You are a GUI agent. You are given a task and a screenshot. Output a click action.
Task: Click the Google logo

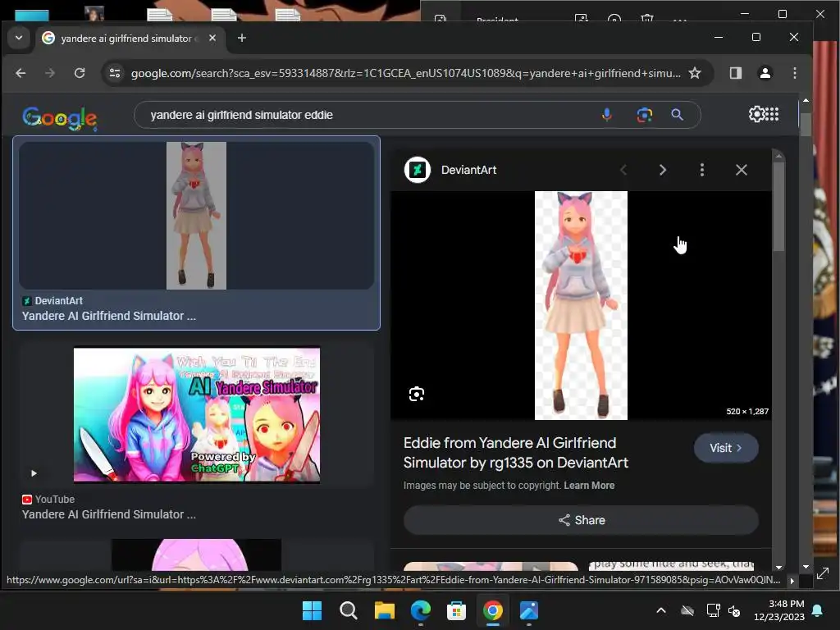[59, 118]
